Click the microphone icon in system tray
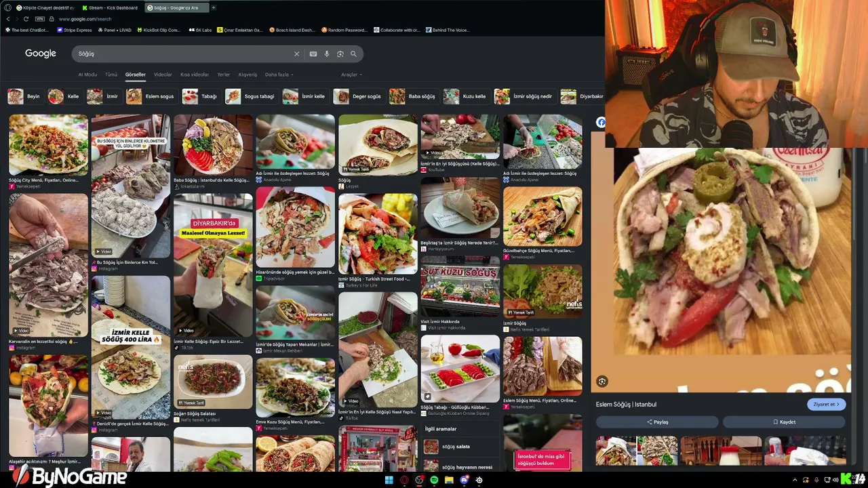Viewport: 868px width, 488px height. [816, 480]
